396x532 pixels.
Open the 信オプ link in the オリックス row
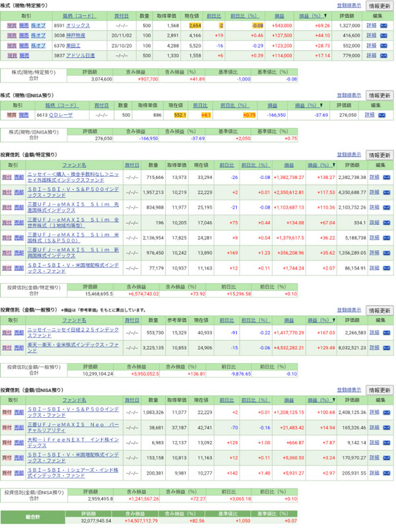tap(38, 25)
